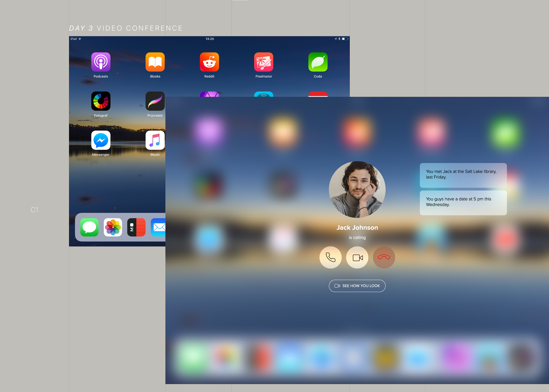Viewport: 549px width, 392px height.
Task: Launch the Coda app
Action: (318, 62)
